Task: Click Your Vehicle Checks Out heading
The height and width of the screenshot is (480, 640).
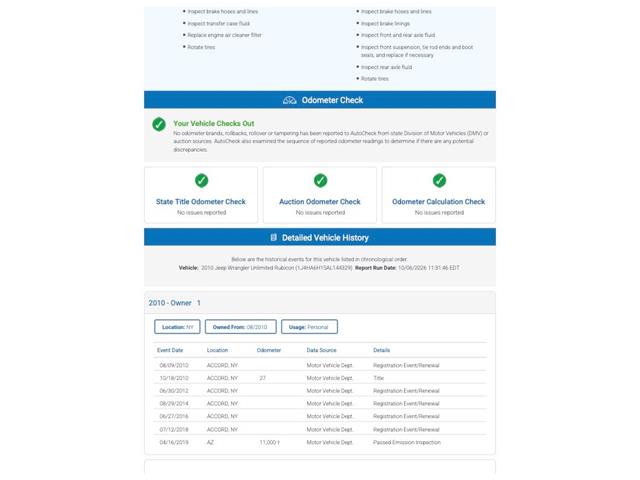Action: [213, 123]
